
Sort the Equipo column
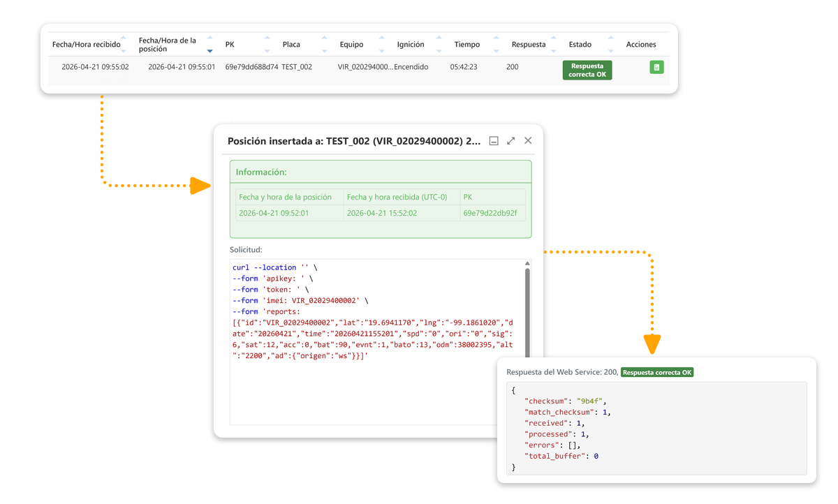(x=382, y=44)
